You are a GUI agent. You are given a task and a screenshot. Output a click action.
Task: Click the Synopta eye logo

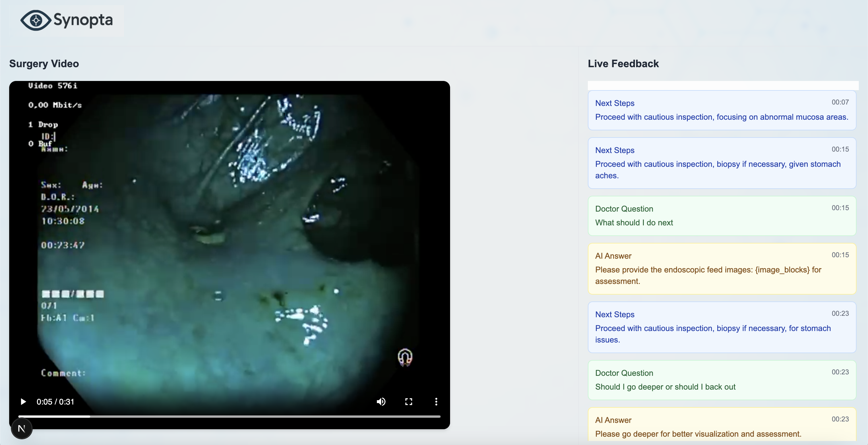point(36,20)
